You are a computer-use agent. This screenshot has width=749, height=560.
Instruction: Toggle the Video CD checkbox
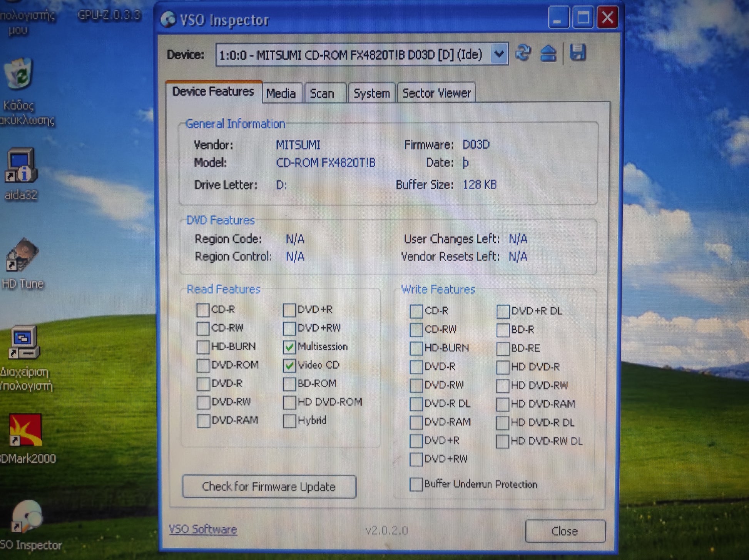[289, 365]
